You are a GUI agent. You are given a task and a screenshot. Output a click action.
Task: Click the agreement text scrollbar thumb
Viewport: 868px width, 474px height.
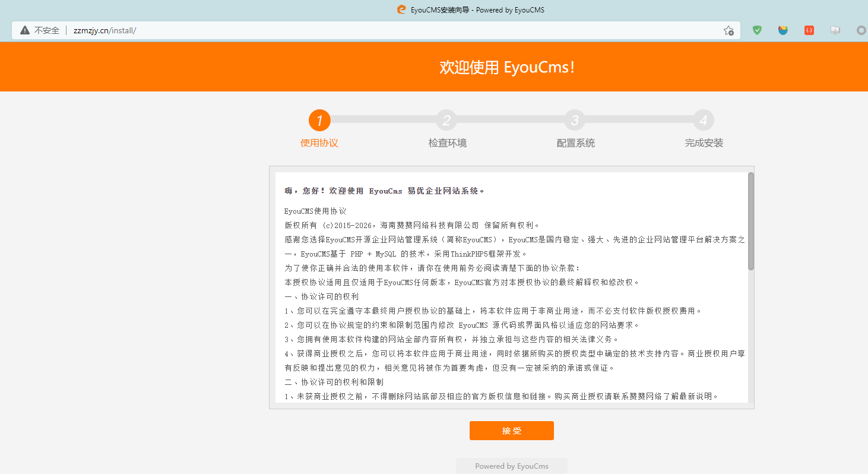pyautogui.click(x=751, y=221)
